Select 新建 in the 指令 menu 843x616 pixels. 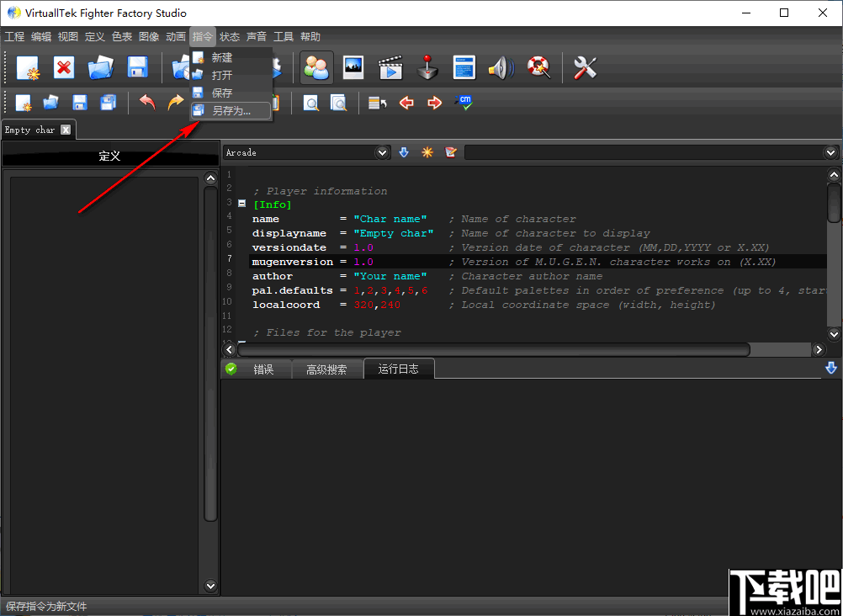point(231,57)
